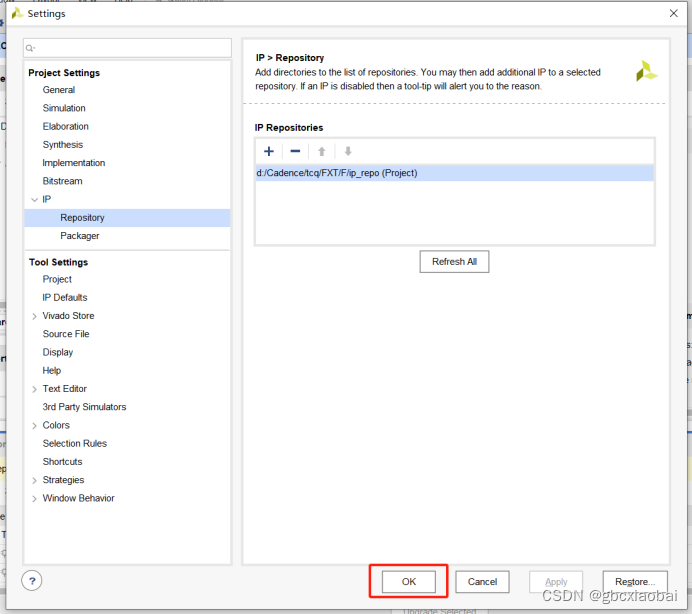Select the Text Editor label

tap(64, 389)
